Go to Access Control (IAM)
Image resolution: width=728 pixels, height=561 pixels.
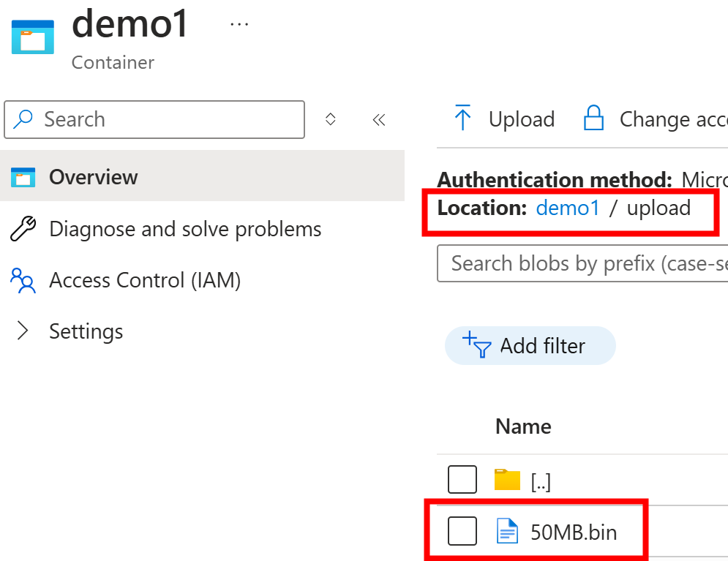145,280
